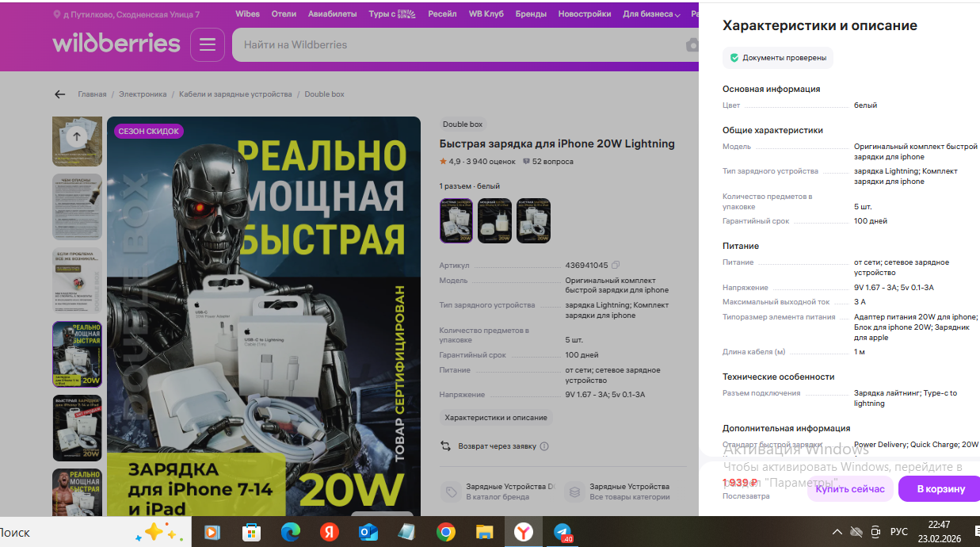Click the Характеристики и описание button
980x547 pixels.
[496, 418]
